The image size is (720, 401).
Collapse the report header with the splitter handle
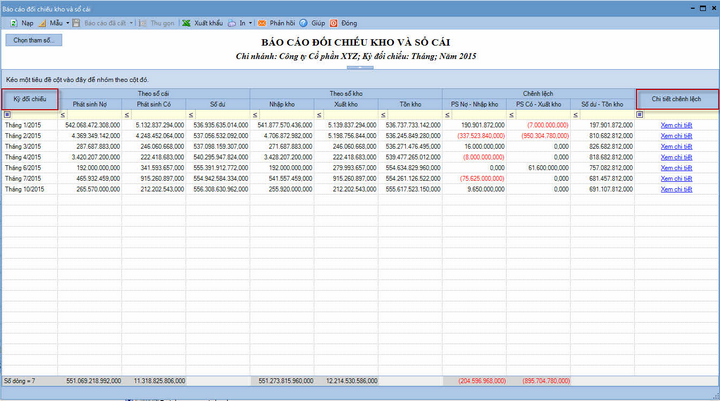click(360, 68)
